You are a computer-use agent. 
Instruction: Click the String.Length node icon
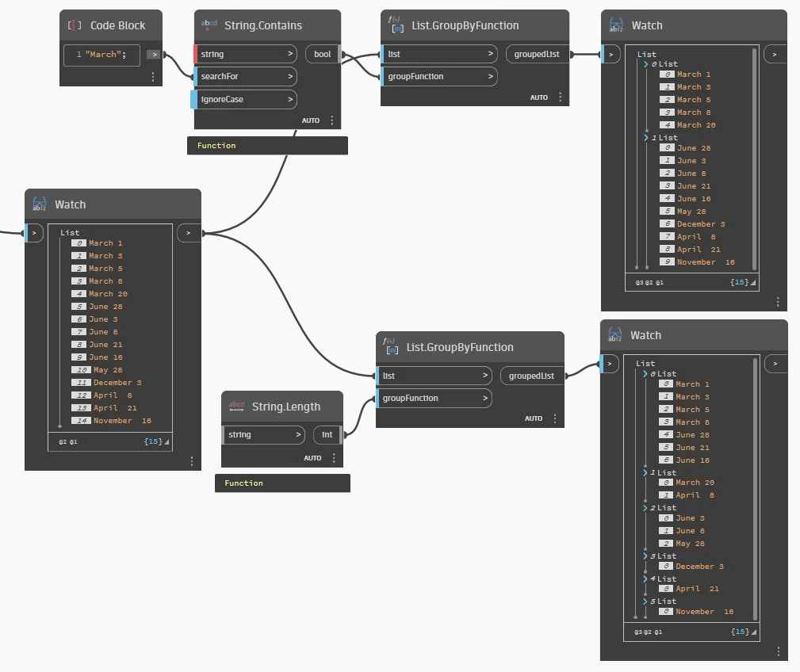(x=236, y=406)
